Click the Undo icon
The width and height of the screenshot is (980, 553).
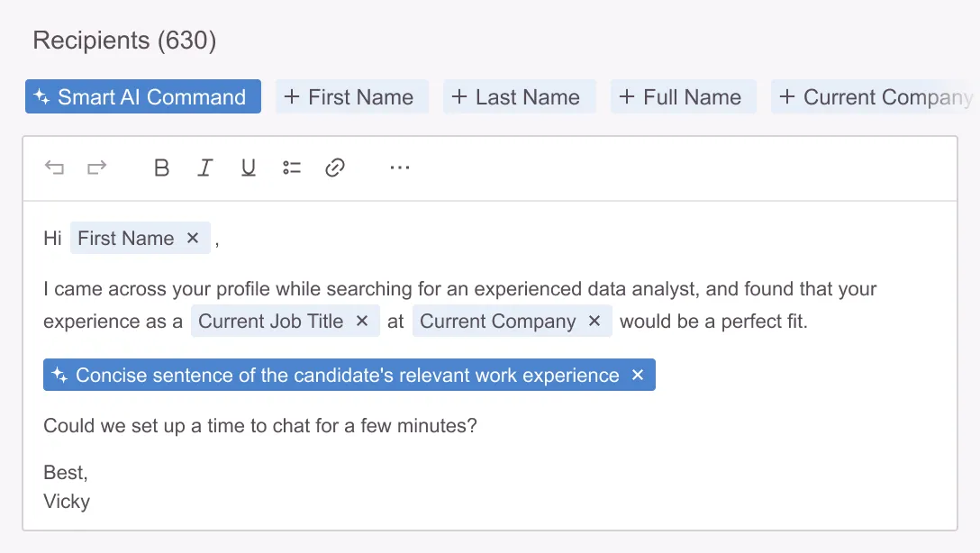coord(54,168)
